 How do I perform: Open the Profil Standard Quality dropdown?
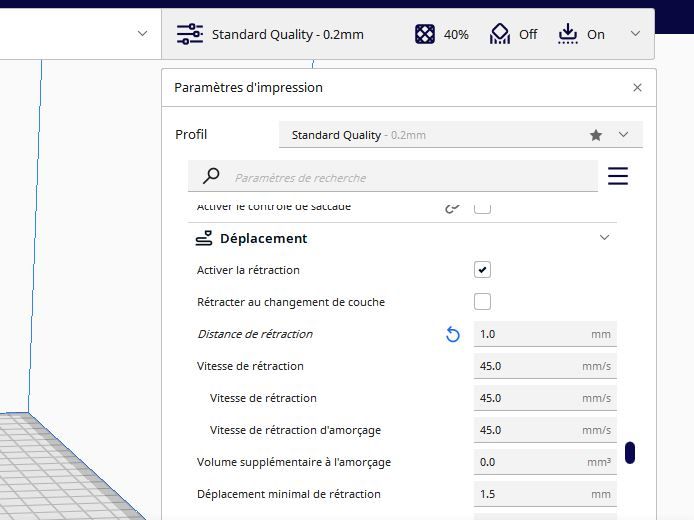461,135
